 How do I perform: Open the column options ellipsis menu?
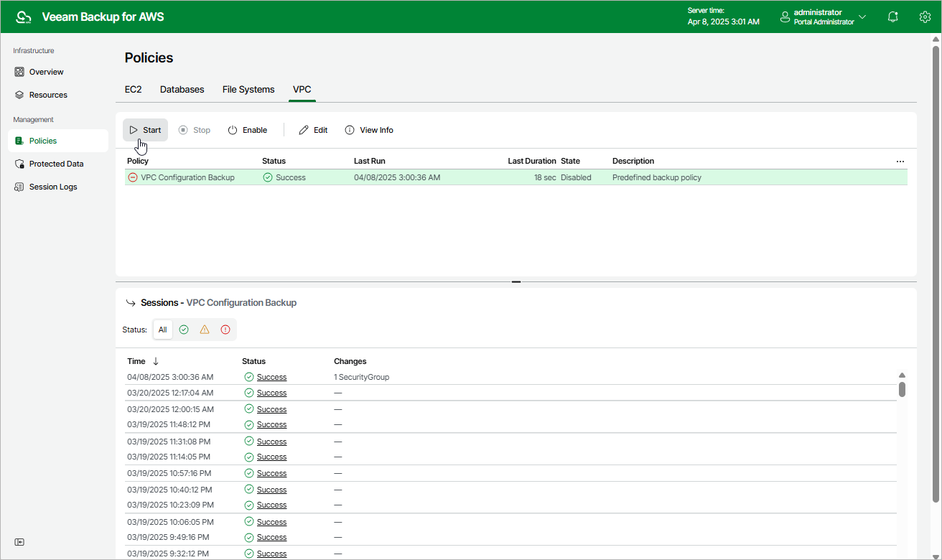tap(900, 162)
